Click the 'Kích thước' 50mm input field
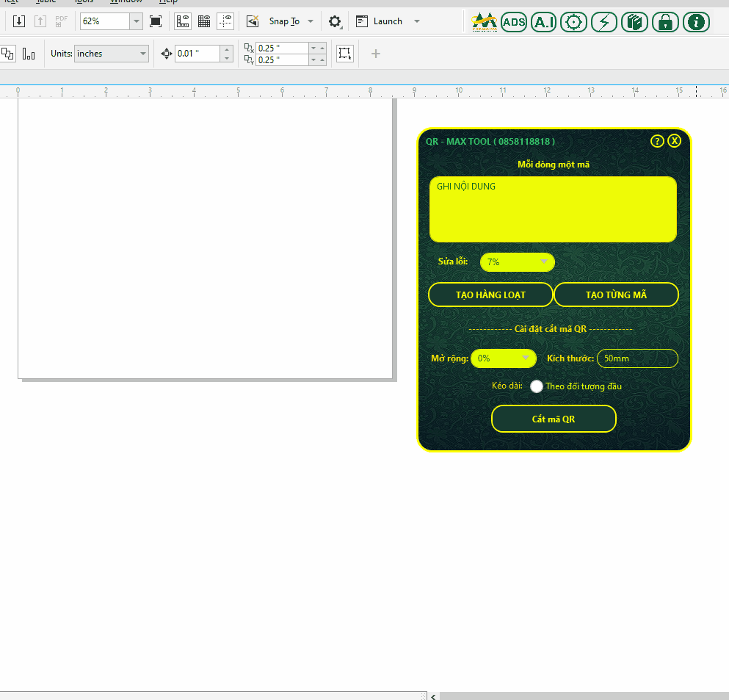Viewport: 729px width, 700px height. (636, 358)
